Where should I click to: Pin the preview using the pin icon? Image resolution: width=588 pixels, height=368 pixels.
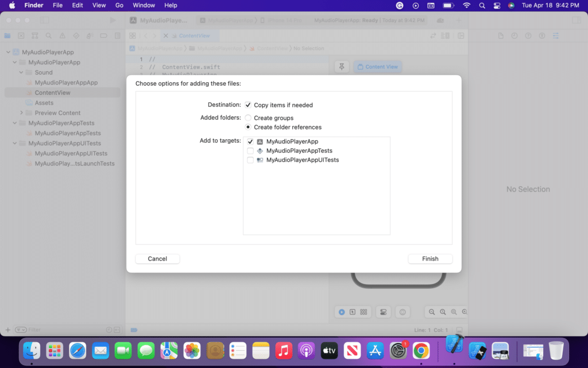[x=342, y=66]
